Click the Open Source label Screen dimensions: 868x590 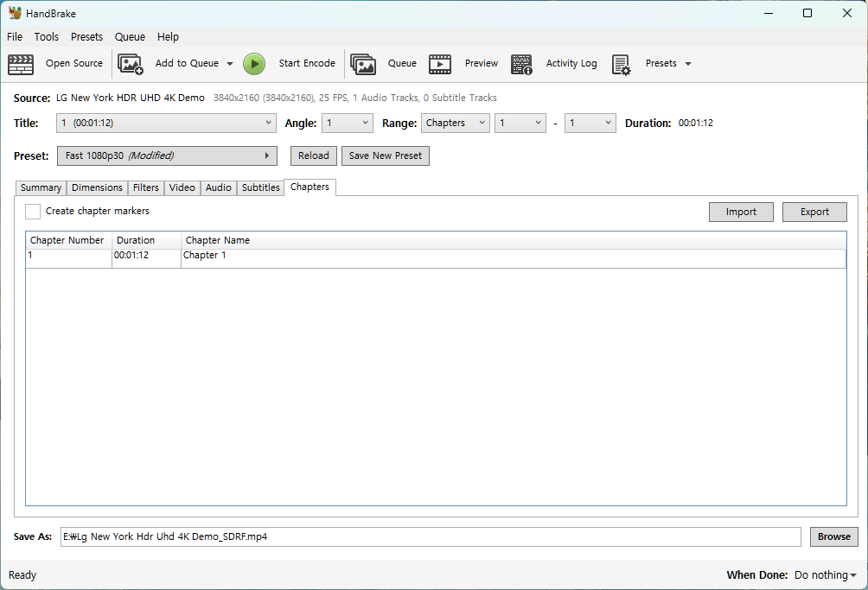click(74, 63)
